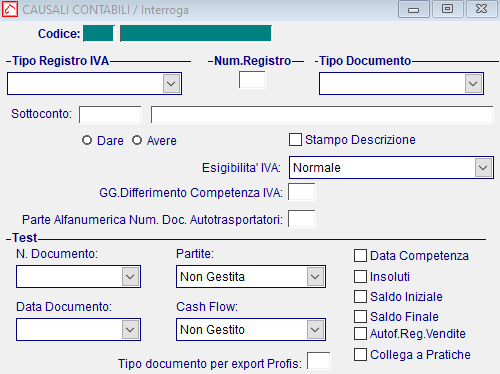Enable the Stampo Descrizione checkbox
The height and width of the screenshot is (374, 500).
295,140
